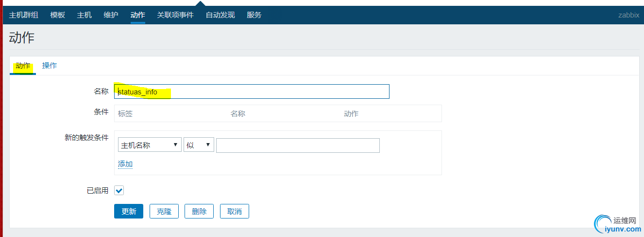This screenshot has width=644, height=237.
Task: Open the 模板 menu item
Action: (57, 15)
